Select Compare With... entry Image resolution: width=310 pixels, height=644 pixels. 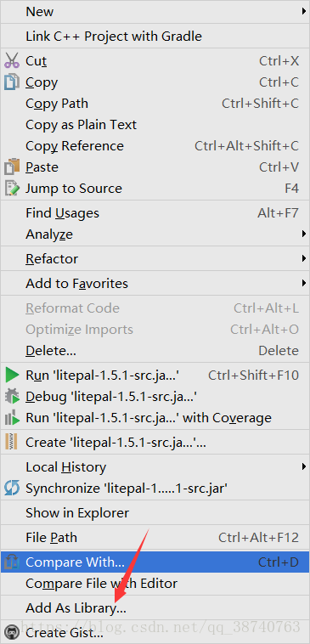(x=155, y=562)
